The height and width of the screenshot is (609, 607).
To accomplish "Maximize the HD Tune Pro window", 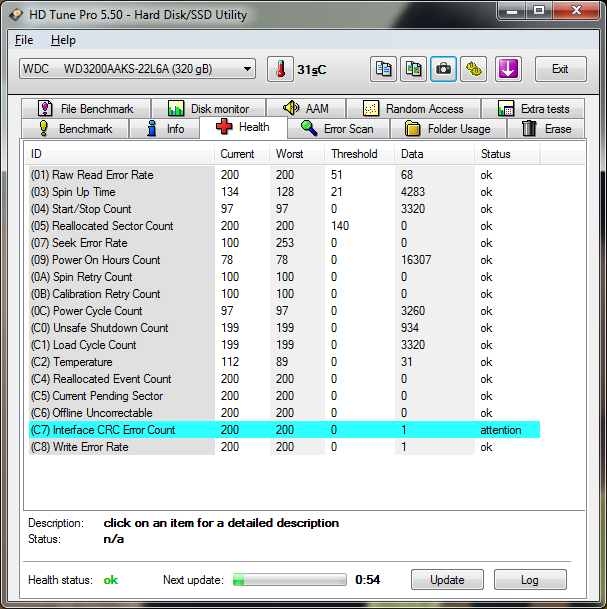I will [539, 10].
